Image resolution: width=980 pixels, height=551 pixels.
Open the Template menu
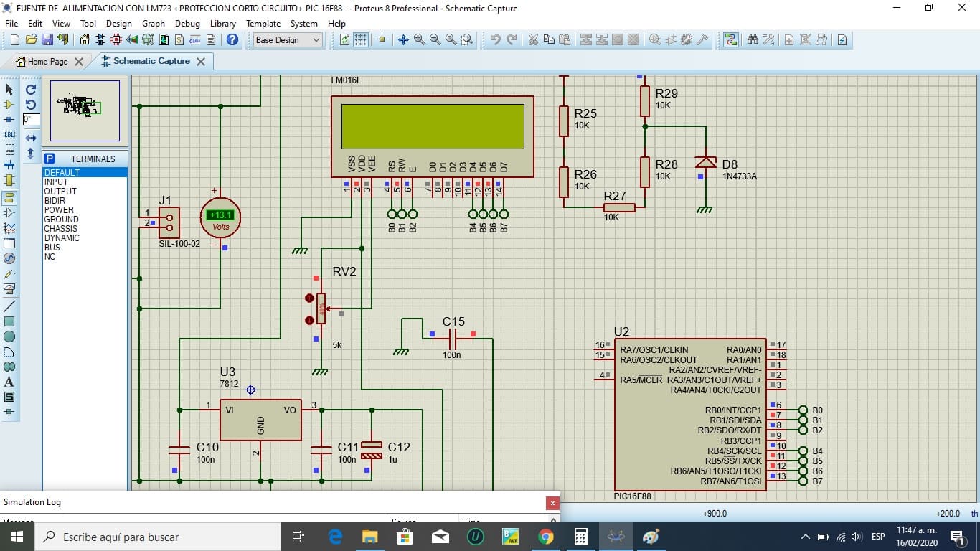263,24
